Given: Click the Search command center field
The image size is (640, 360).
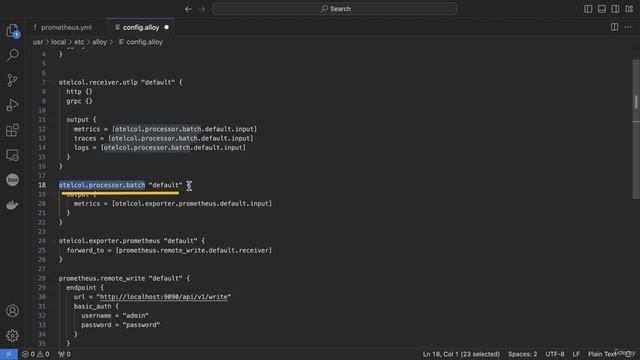Looking at the screenshot, I should [x=335, y=9].
